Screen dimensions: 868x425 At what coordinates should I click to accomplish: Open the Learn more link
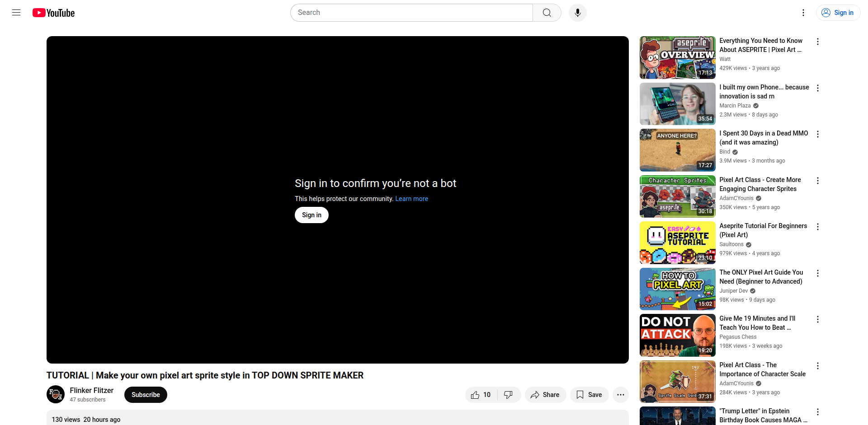tap(411, 199)
